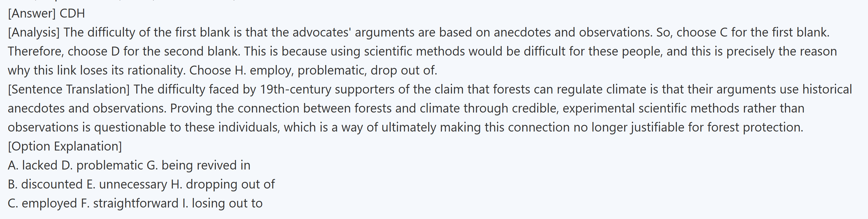Click the [Analysis] heading text
This screenshot has height=219, width=868.
[x=34, y=33]
